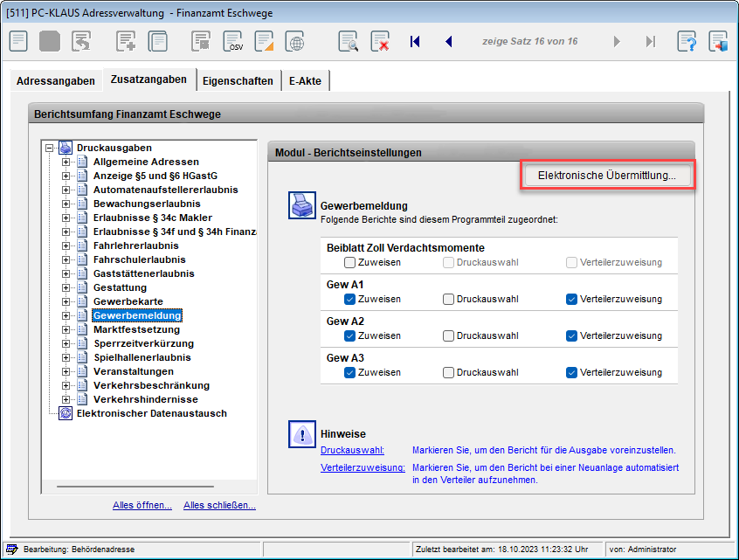The width and height of the screenshot is (739, 560).
Task: Click the add new record toolbar icon
Action: (126, 41)
